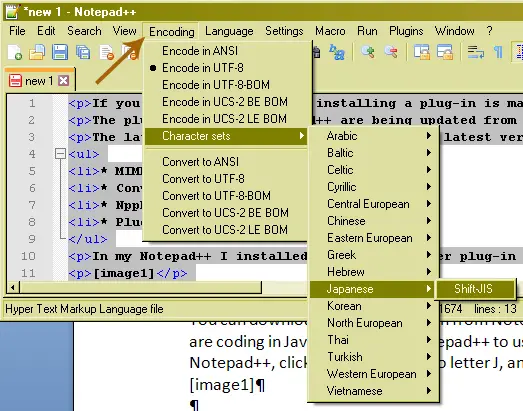Screen dimensions: 523x411
Task: Open the Settings menu
Action: pyautogui.click(x=284, y=31)
